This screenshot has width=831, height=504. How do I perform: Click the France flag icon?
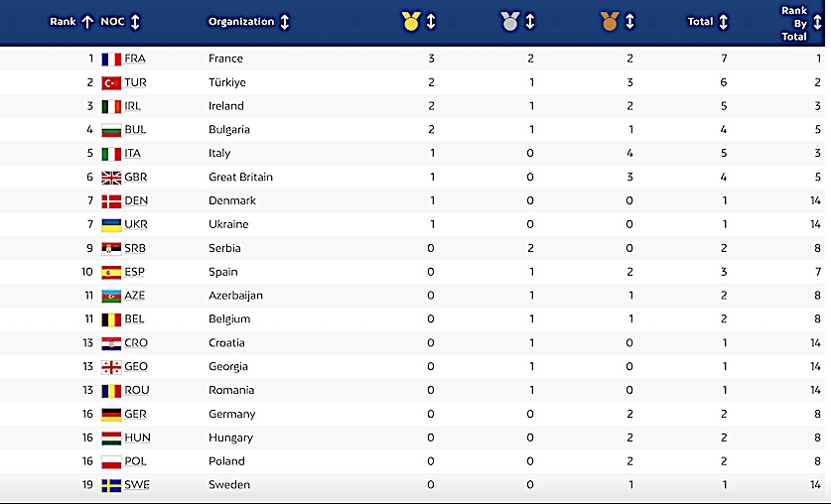coord(111,59)
